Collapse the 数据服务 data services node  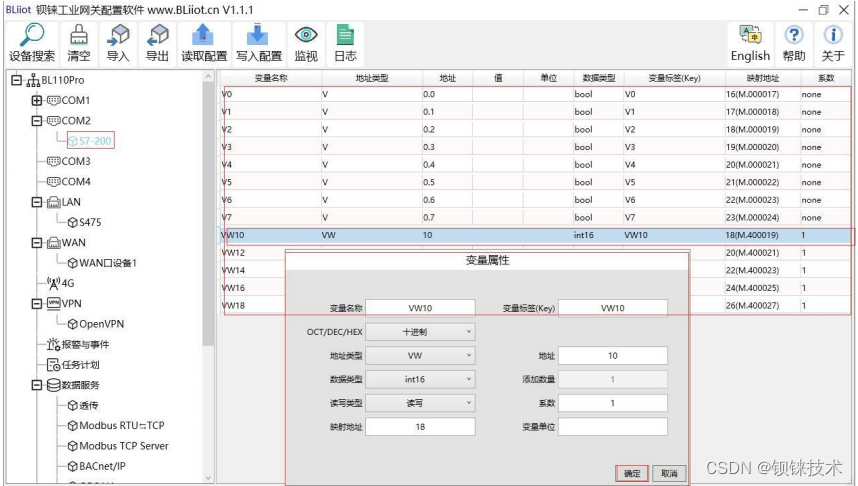37,385
